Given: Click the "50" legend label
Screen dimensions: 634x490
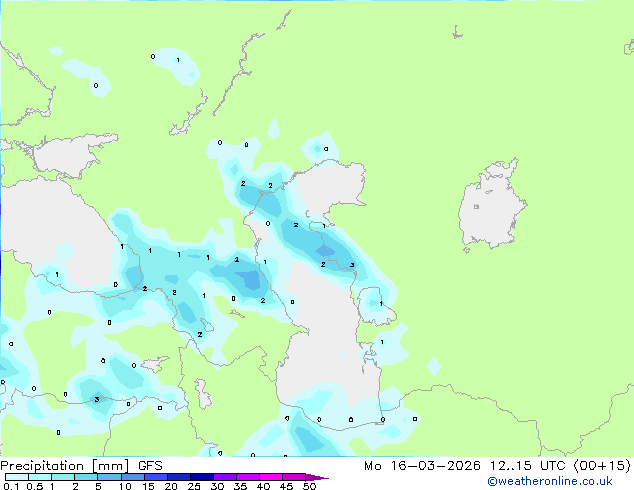Looking at the screenshot, I should 309,486.
